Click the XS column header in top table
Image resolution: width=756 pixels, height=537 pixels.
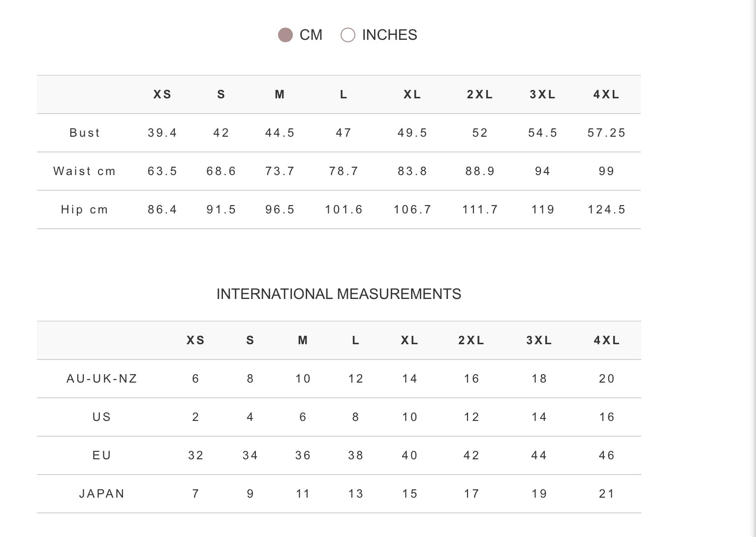coord(162,94)
